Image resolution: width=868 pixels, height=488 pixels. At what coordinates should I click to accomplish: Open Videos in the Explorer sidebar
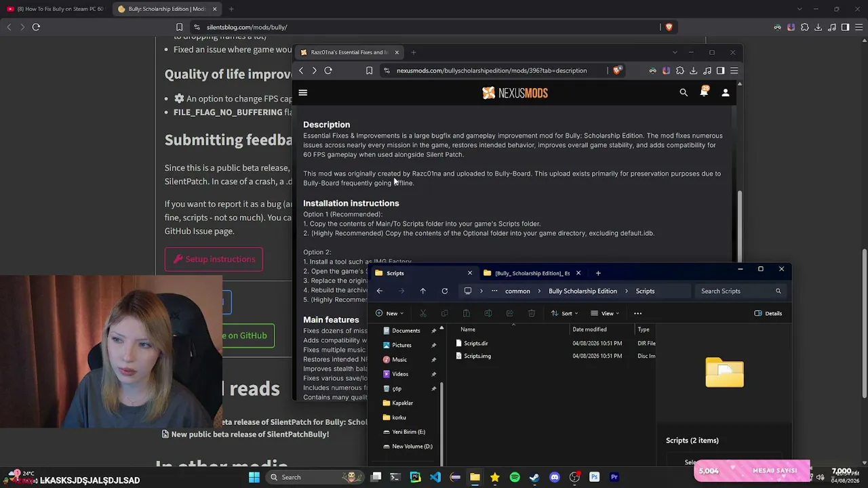(399, 374)
